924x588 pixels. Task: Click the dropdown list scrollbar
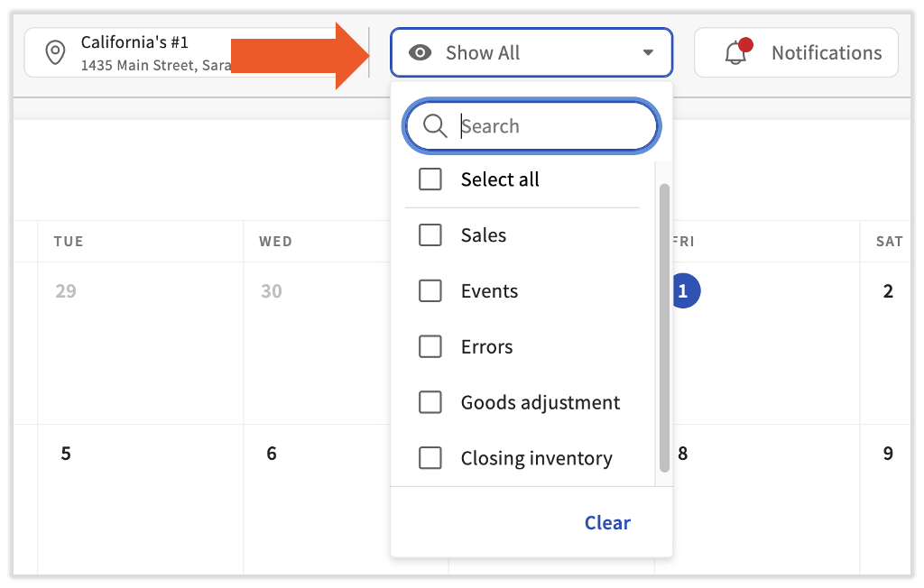click(665, 325)
